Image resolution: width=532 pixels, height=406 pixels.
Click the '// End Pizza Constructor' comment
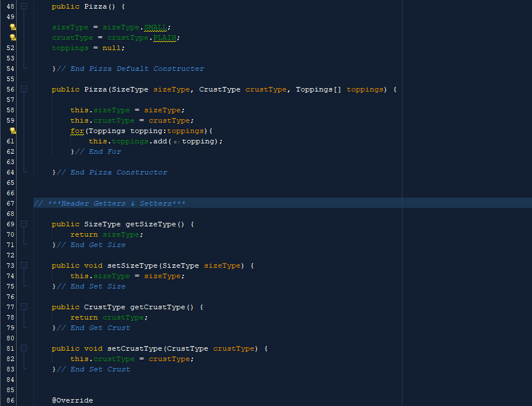pos(112,172)
